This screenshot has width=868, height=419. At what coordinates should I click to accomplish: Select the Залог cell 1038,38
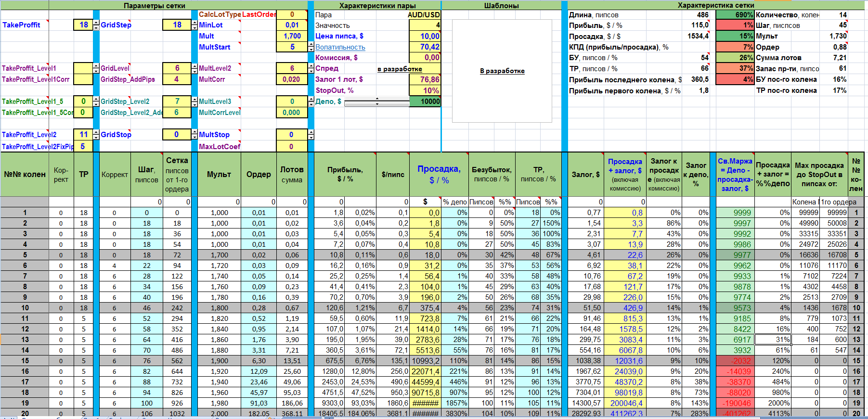pyautogui.click(x=585, y=361)
